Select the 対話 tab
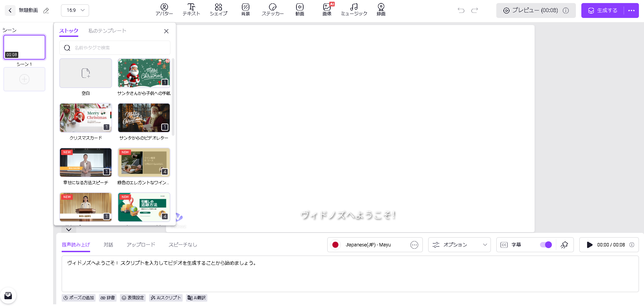Viewport: 644px width, 306px height. click(108, 245)
